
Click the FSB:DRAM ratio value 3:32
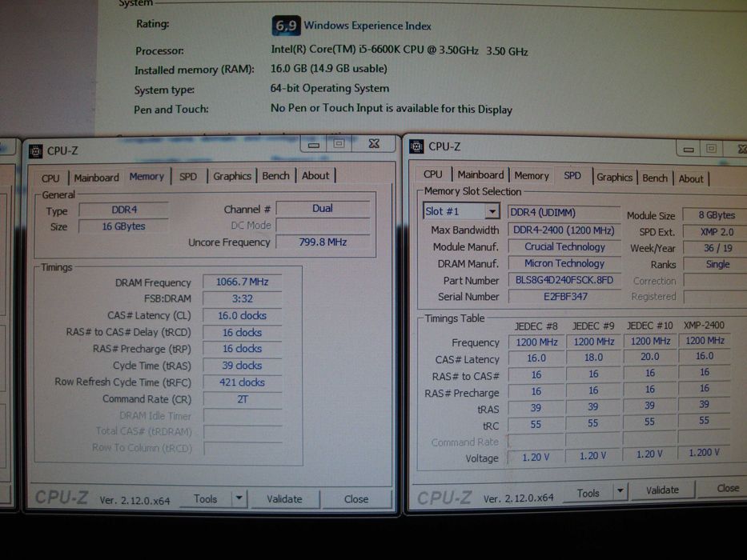242,298
